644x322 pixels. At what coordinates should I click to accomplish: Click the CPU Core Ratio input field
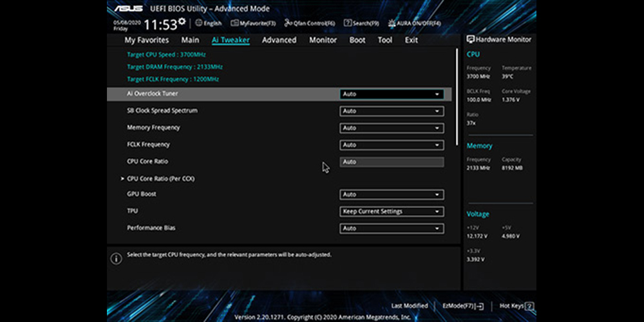(x=392, y=162)
